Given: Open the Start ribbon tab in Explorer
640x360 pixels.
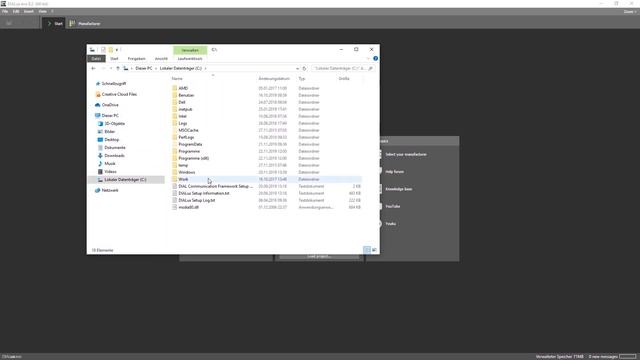Looking at the screenshot, I should click(114, 59).
